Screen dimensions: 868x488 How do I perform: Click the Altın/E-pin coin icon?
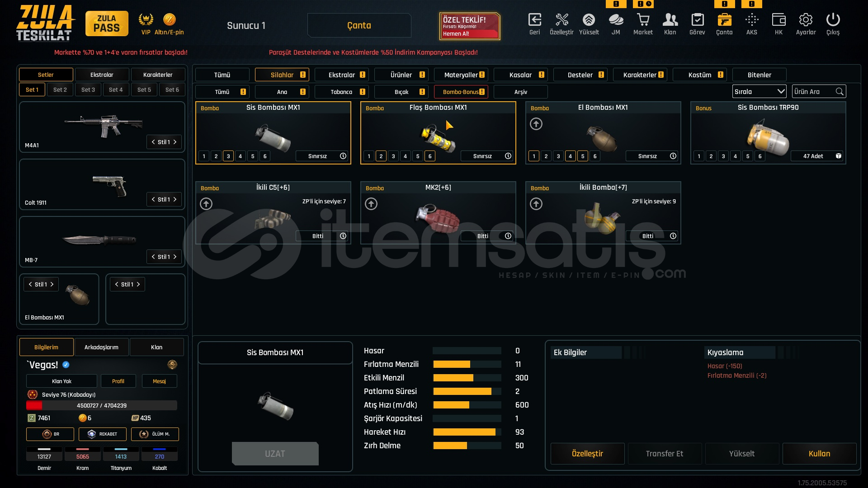pos(169,19)
